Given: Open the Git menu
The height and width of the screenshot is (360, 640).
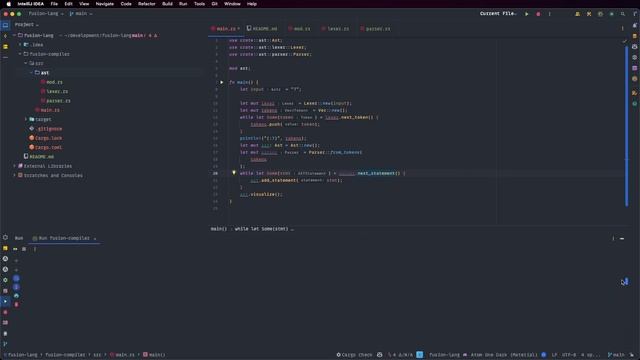Looking at the screenshot, I should [214, 4].
